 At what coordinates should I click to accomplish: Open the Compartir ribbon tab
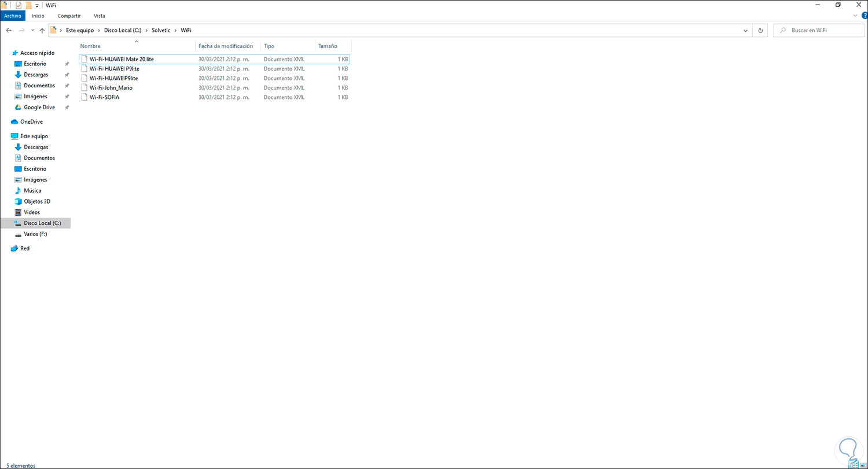point(69,16)
